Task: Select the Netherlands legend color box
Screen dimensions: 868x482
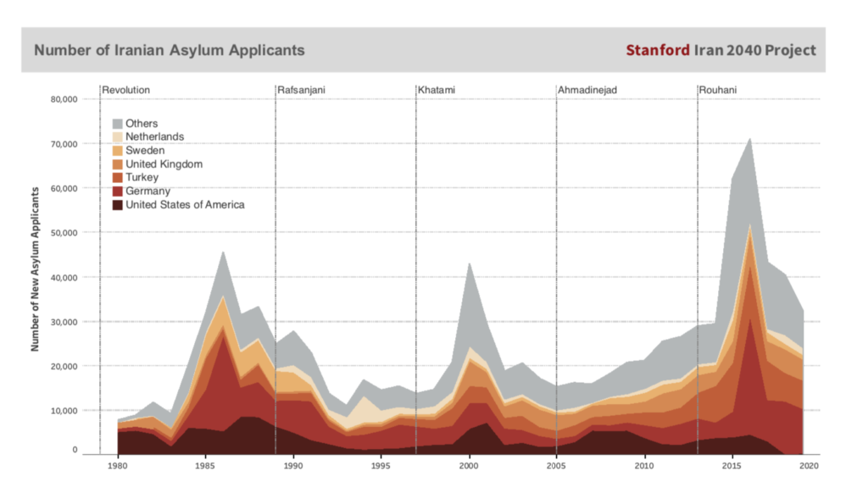Action: point(118,137)
